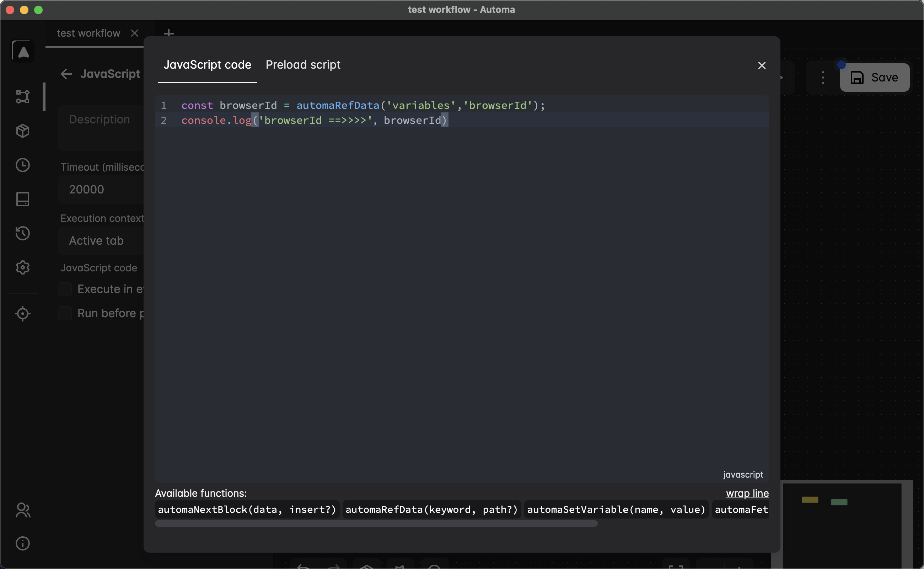The width and height of the screenshot is (924, 569).
Task: Open the Schedule clock icon
Action: pyautogui.click(x=23, y=165)
